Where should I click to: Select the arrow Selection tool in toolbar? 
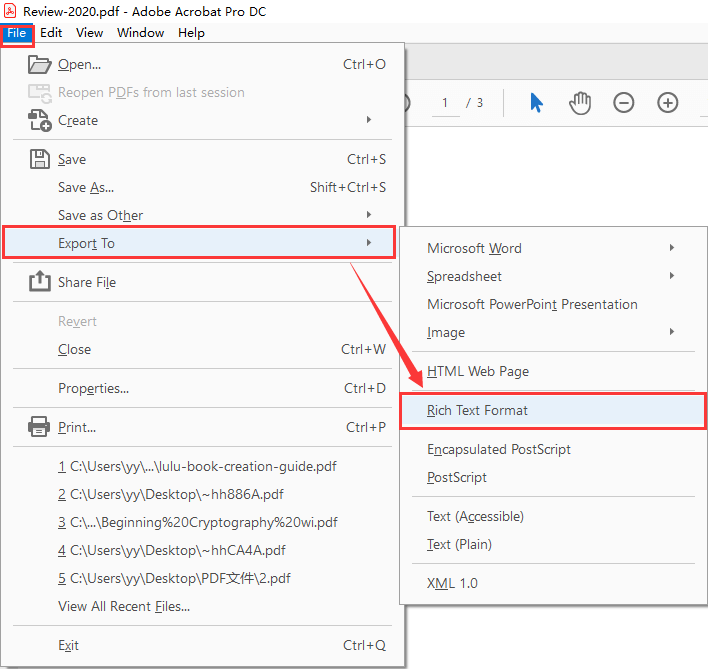[536, 103]
